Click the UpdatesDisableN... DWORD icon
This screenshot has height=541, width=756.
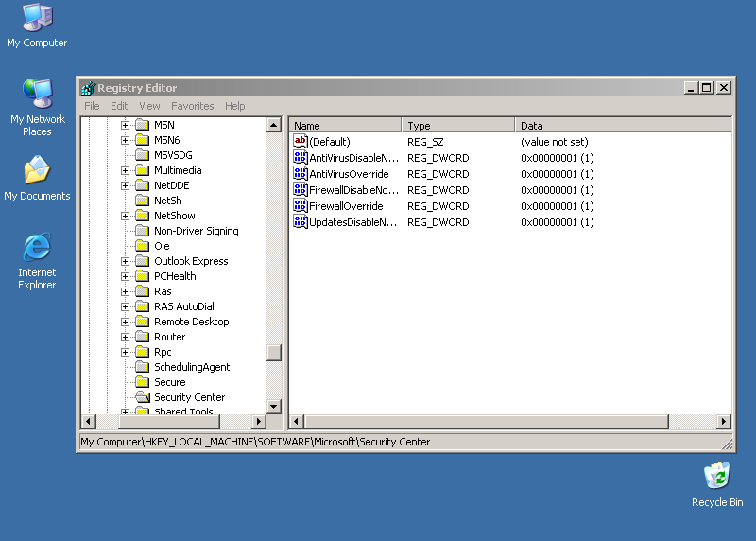pyautogui.click(x=300, y=222)
